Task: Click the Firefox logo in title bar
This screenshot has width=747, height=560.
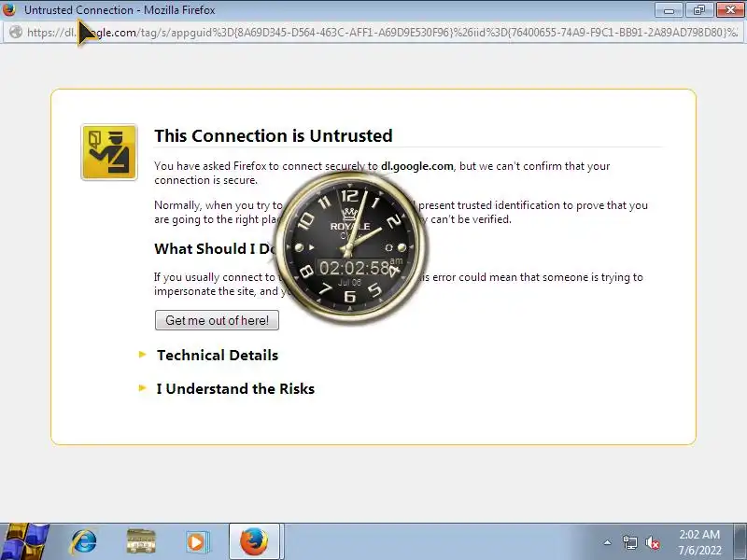Action: (8, 9)
